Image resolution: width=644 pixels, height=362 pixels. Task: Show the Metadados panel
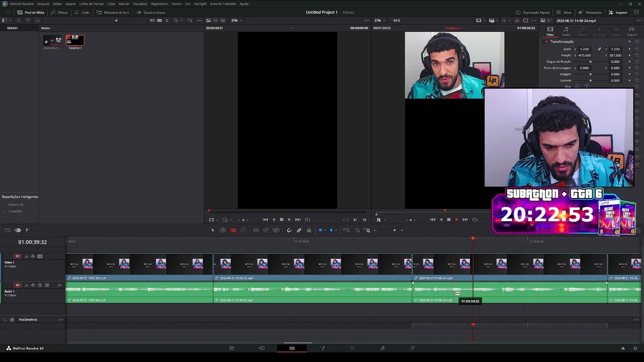[x=590, y=12]
